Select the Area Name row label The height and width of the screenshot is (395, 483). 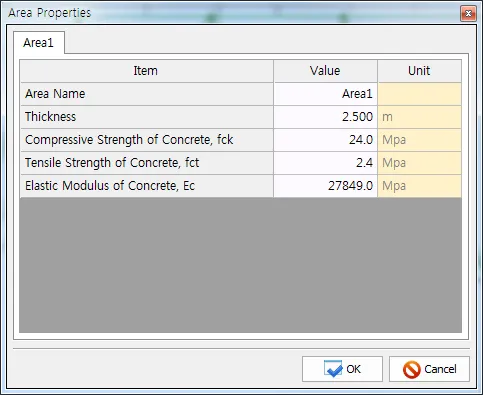(147, 94)
